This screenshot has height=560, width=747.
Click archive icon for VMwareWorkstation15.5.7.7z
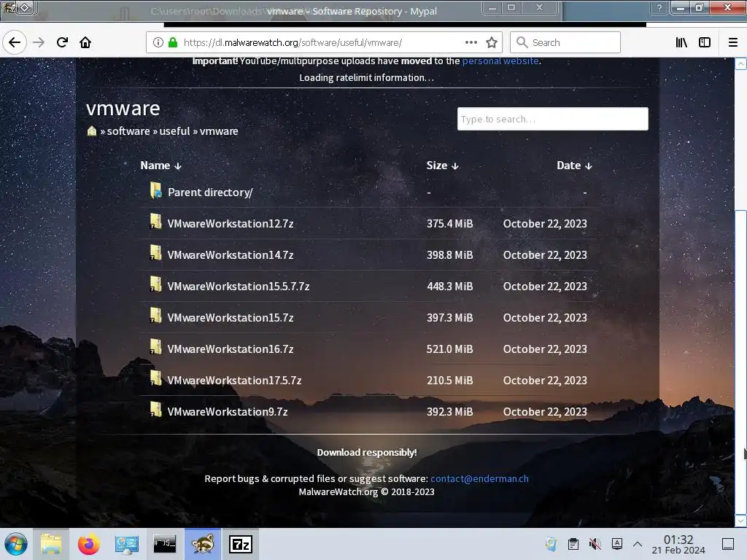tap(156, 284)
